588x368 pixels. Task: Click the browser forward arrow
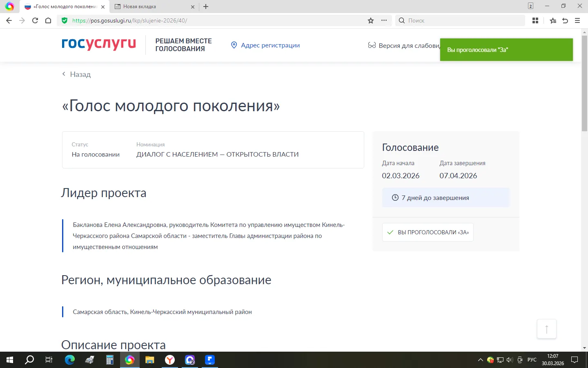(x=22, y=20)
